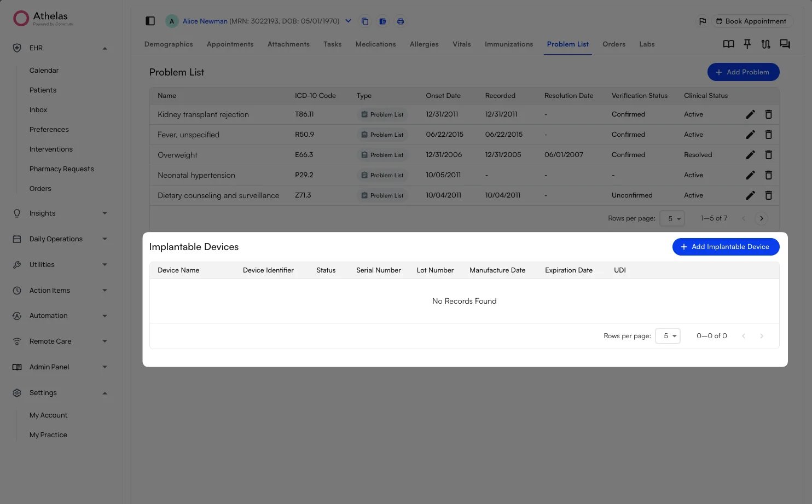This screenshot has width=812, height=504.
Task: Click the Insights lightbulb icon
Action: pyautogui.click(x=17, y=213)
